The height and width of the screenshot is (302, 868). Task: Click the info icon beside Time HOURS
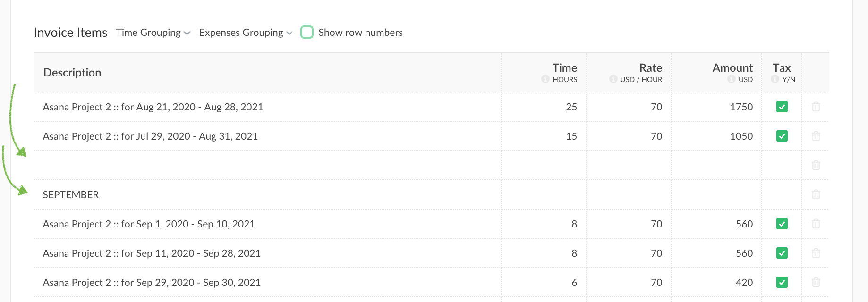click(x=545, y=79)
